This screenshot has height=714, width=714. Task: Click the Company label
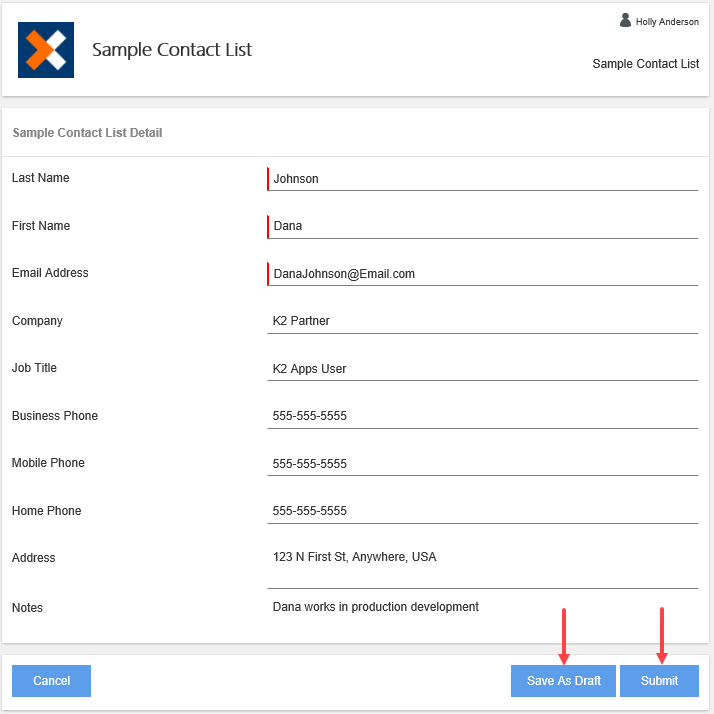[37, 321]
